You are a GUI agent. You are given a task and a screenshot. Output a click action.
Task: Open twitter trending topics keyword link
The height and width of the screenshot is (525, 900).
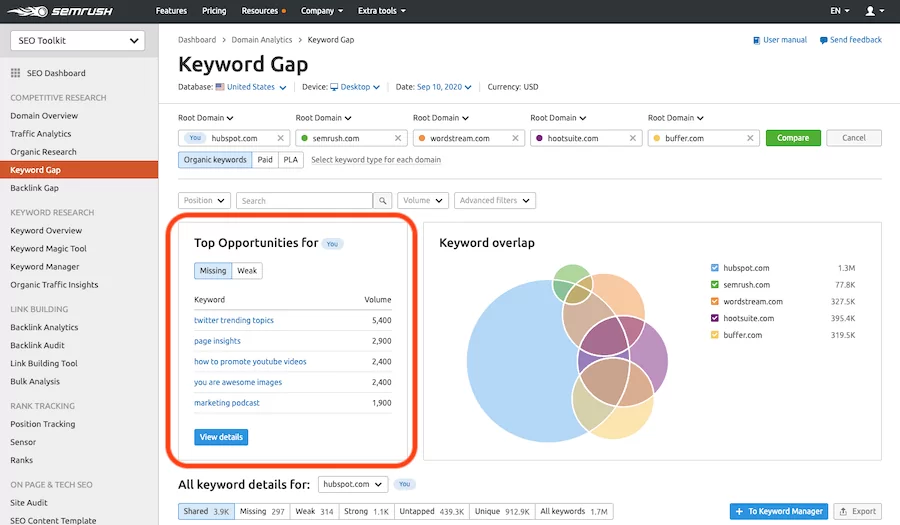[234, 320]
